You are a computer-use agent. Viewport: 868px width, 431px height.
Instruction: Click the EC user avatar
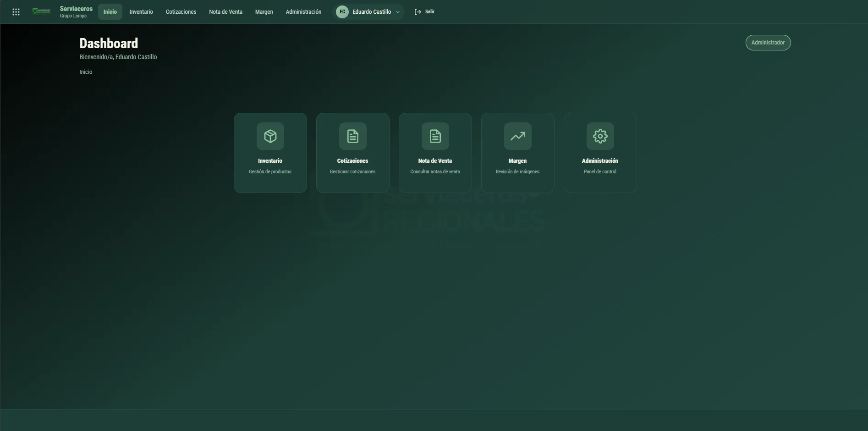click(342, 12)
